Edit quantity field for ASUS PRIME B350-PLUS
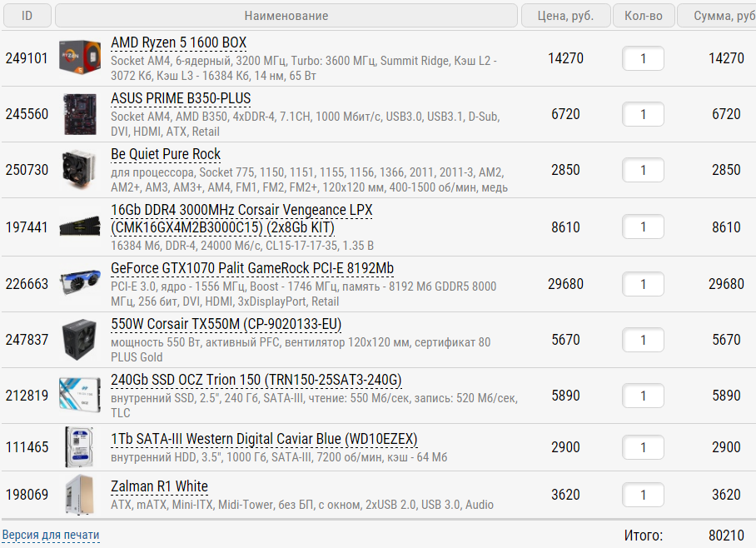Viewport: 756px width, 548px height. [643, 115]
